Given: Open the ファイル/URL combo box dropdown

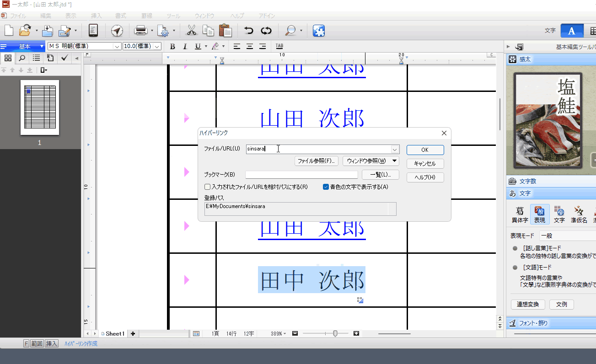Looking at the screenshot, I should pos(394,149).
